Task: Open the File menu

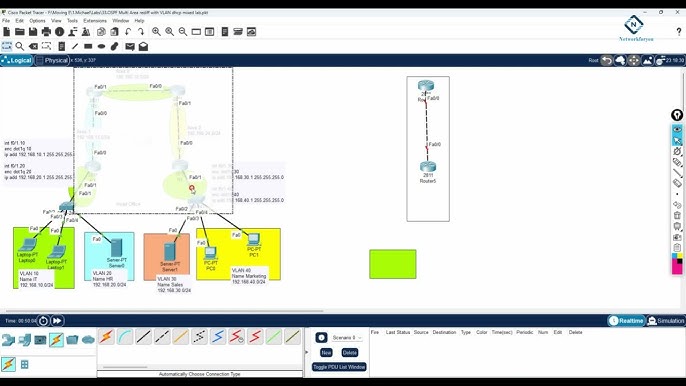Action: 6,21
